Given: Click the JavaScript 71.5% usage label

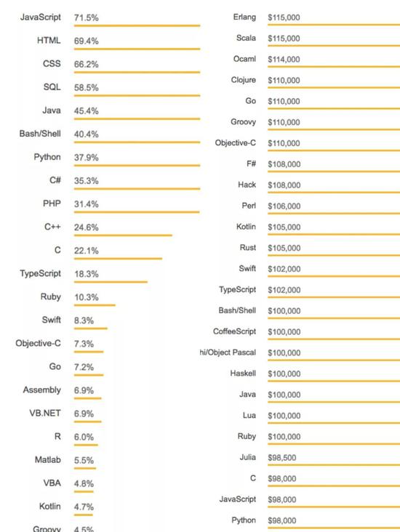Looking at the screenshot, I should pyautogui.click(x=41, y=17).
